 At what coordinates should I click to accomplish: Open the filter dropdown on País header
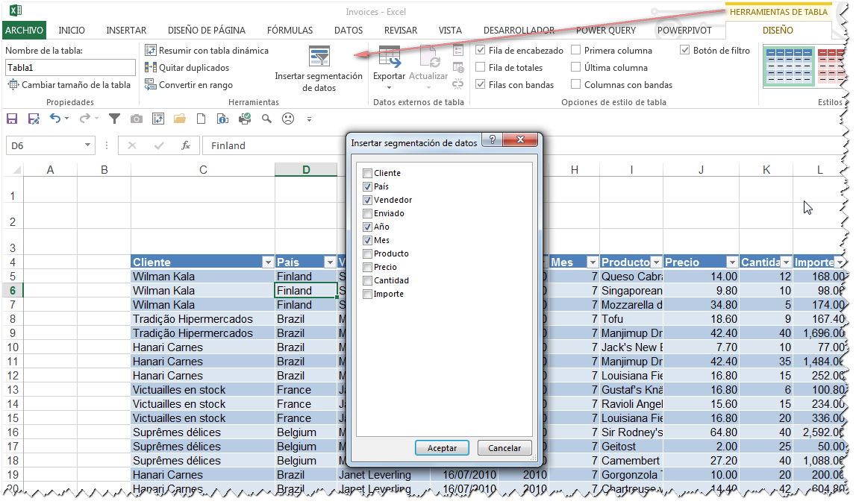click(330, 262)
